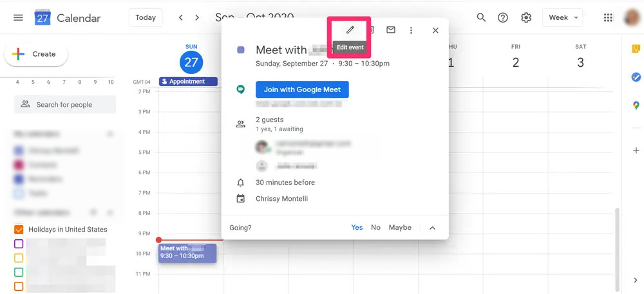Check the unchecked orange calendar checkbox
Image resolution: width=644 pixels, height=294 pixels.
pyautogui.click(x=19, y=286)
